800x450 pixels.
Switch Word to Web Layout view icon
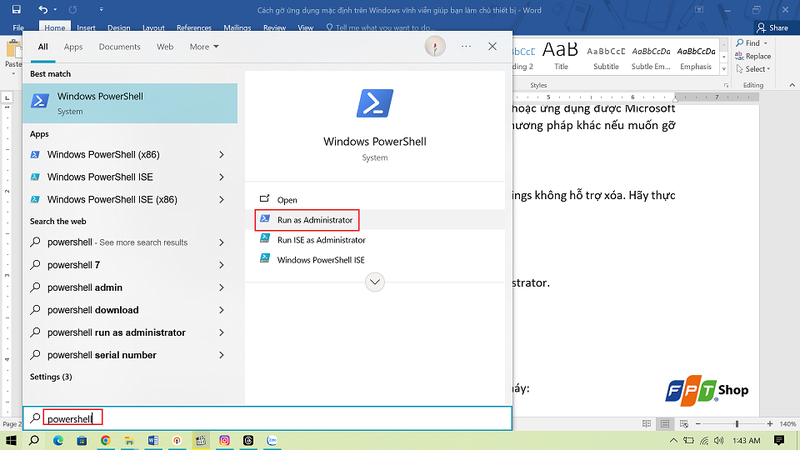tap(684, 424)
